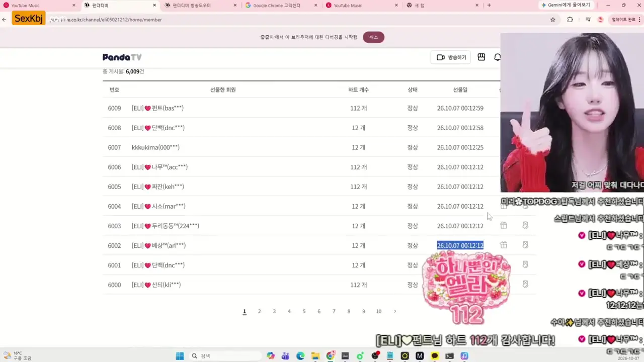Click the badge icon in row 6003
This screenshot has height=362, width=644.
click(x=525, y=225)
